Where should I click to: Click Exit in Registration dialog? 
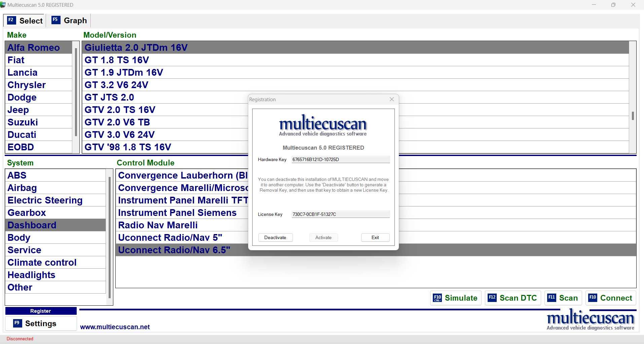pos(375,237)
